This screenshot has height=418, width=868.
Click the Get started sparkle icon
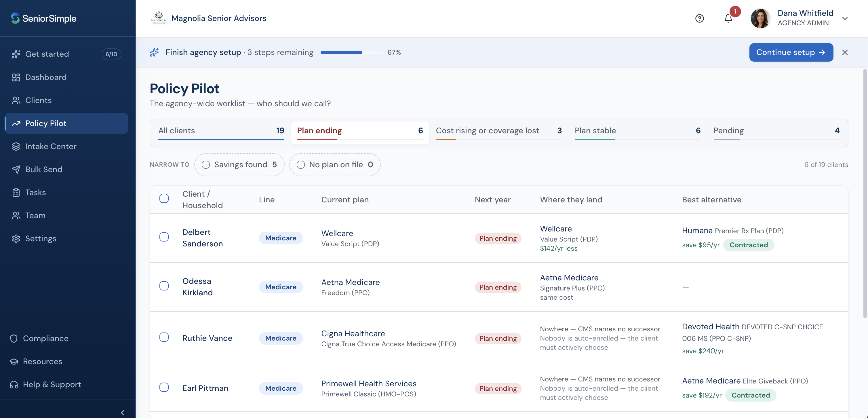tap(16, 54)
